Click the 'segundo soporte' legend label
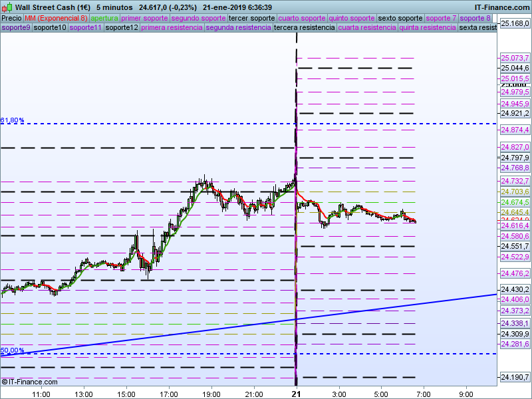 click(198, 18)
